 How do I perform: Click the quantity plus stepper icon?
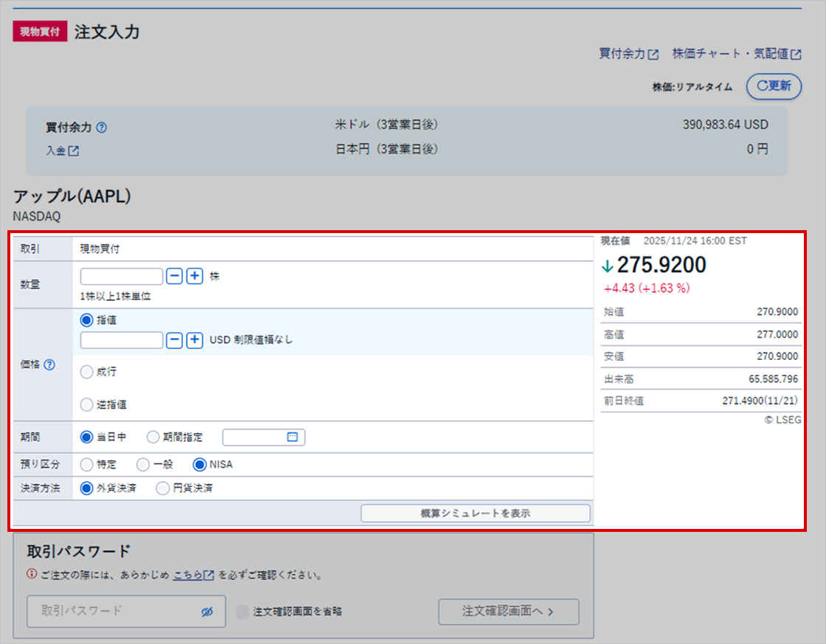[x=194, y=276]
